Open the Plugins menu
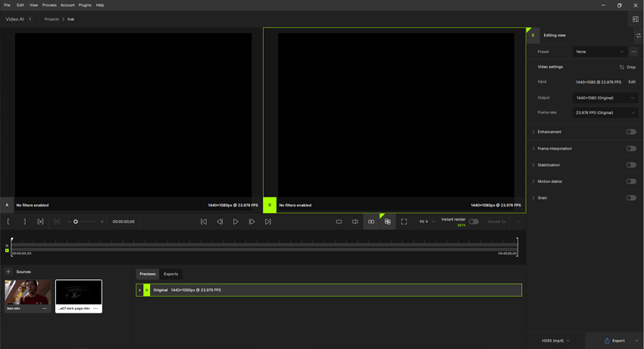Screen dimensions: 644x349 pos(85,5)
